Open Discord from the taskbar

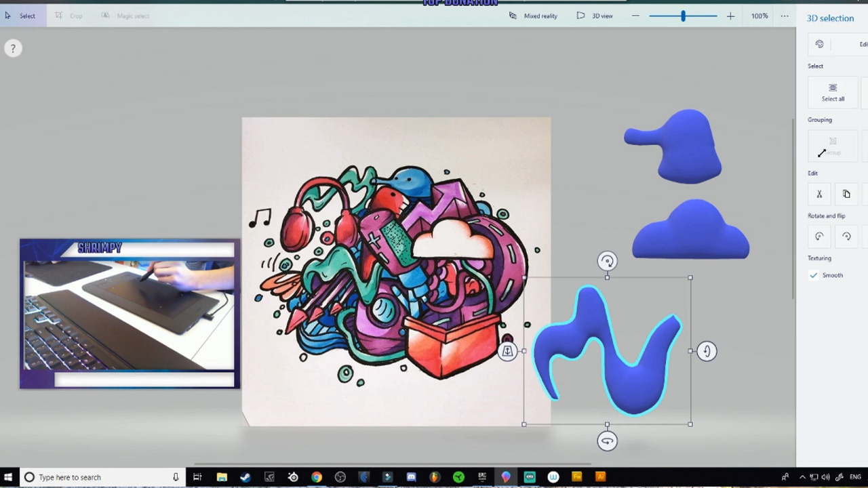pyautogui.click(x=411, y=477)
